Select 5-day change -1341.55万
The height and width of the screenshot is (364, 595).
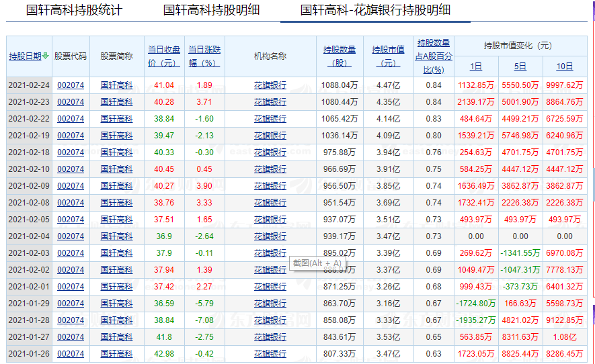coord(520,253)
